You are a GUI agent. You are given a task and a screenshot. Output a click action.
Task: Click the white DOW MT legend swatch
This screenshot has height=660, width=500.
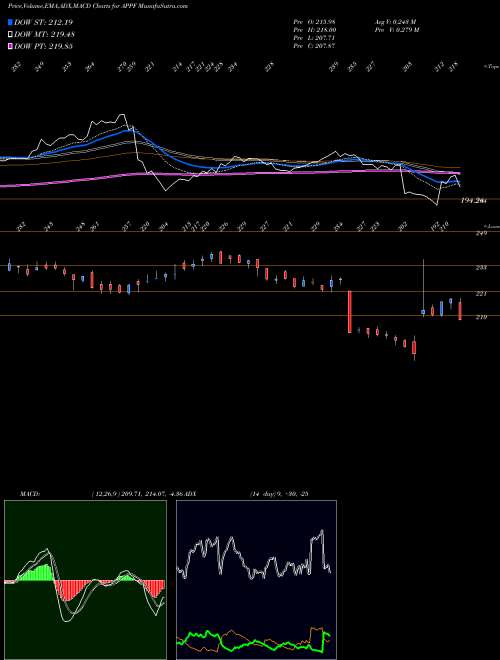click(x=10, y=35)
